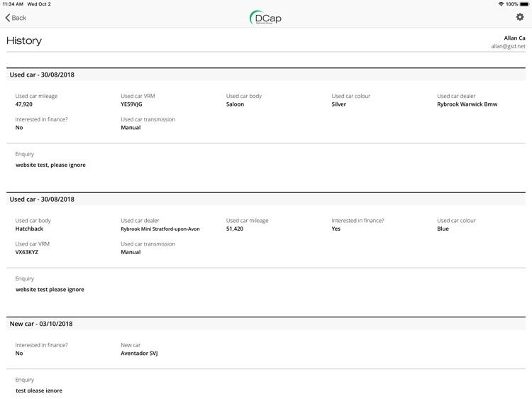Tap the DCap logo
Screen dimensions: 532x399
pyautogui.click(x=266, y=18)
